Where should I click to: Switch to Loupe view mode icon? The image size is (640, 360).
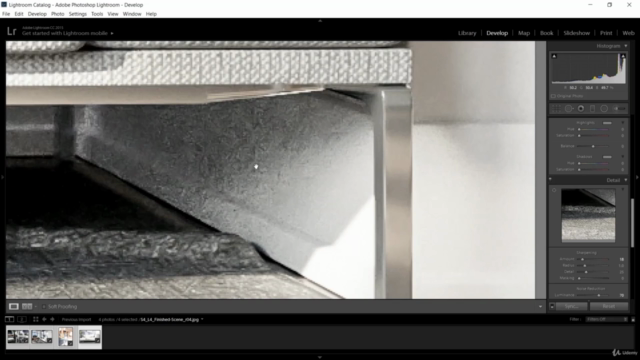click(x=13, y=307)
